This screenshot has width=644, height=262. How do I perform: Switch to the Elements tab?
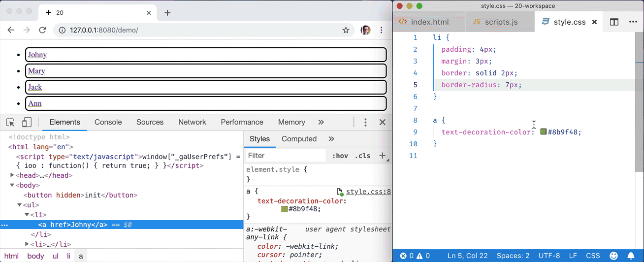64,122
